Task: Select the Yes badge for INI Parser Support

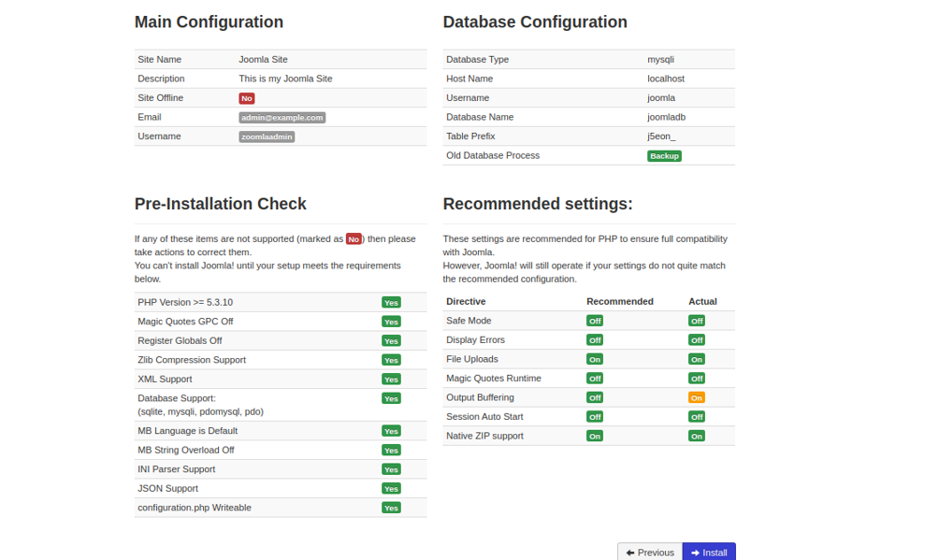Action: click(391, 469)
